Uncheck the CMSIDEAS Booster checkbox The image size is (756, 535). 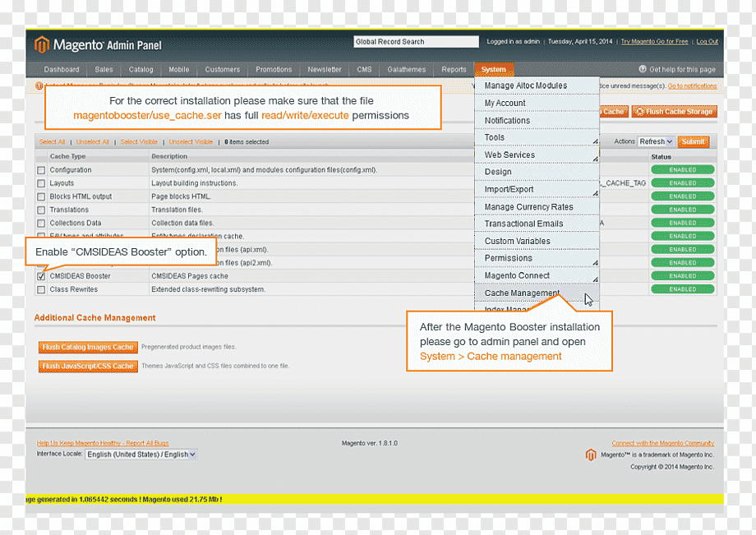[x=41, y=276]
